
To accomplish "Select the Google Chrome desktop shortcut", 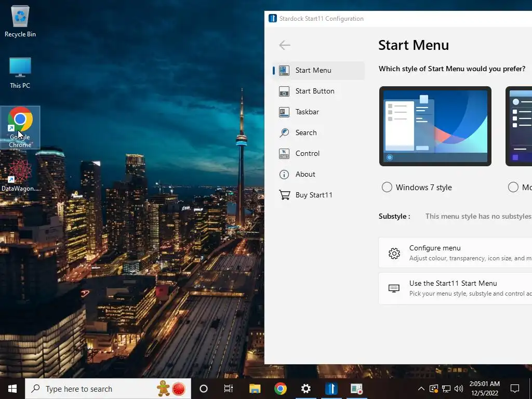I will [x=20, y=127].
